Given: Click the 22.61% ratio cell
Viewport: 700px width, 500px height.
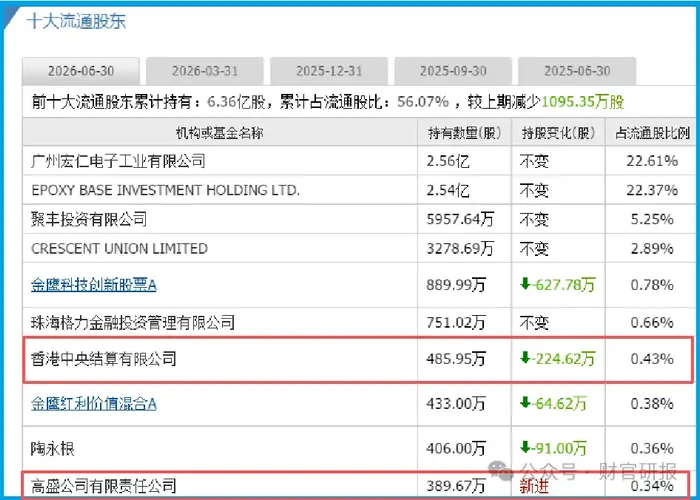Looking at the screenshot, I should coord(652,161).
